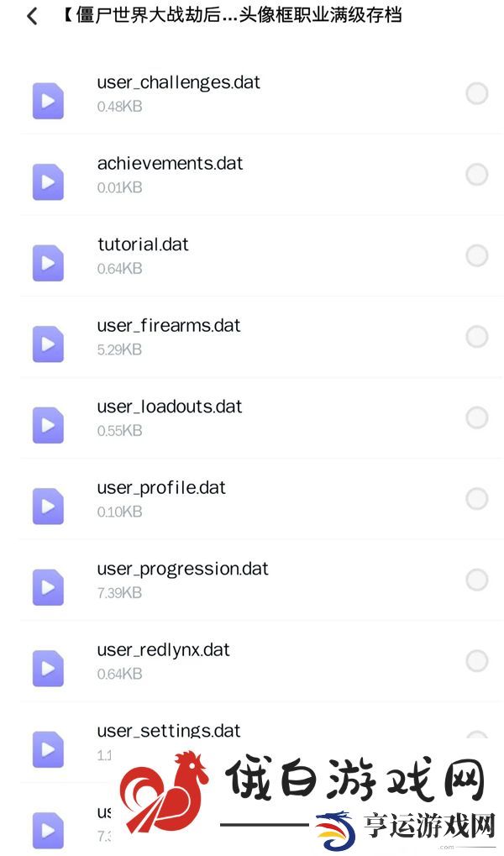Tap the folder title at top
Screen dimensions: 504x856
pos(231,15)
